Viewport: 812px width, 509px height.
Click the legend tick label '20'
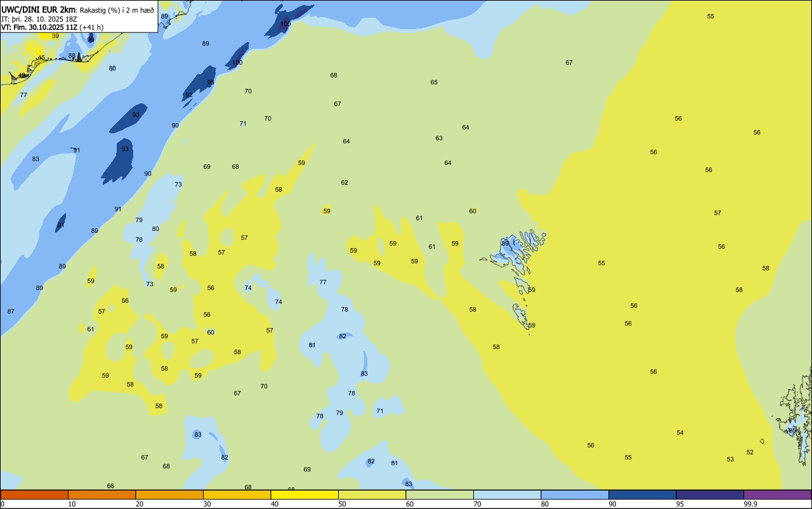click(140, 504)
